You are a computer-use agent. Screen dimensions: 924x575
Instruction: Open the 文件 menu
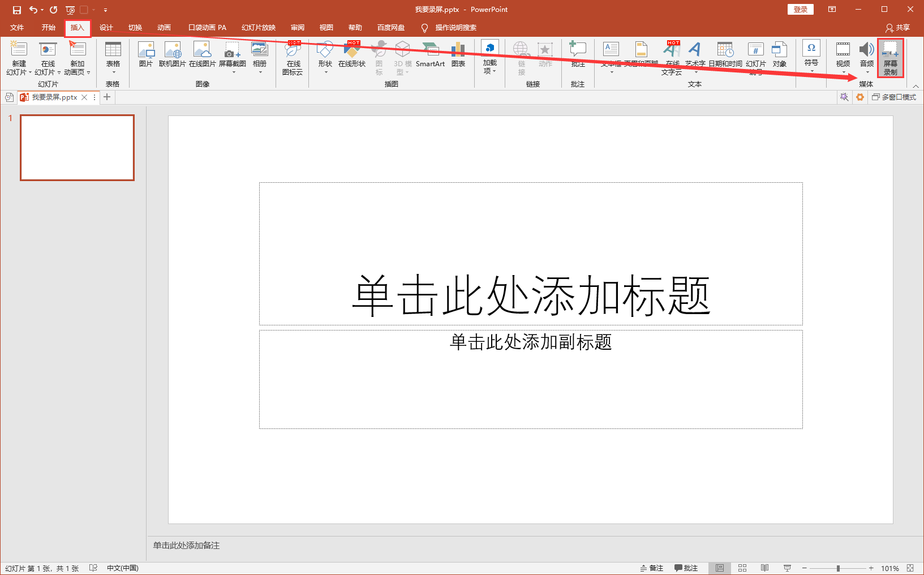pos(17,27)
